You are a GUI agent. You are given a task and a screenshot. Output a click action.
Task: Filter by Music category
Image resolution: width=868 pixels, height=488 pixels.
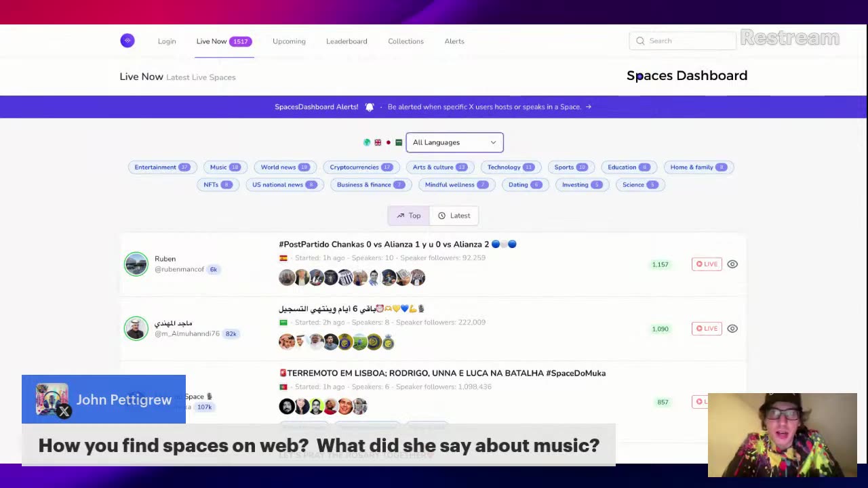pos(225,167)
